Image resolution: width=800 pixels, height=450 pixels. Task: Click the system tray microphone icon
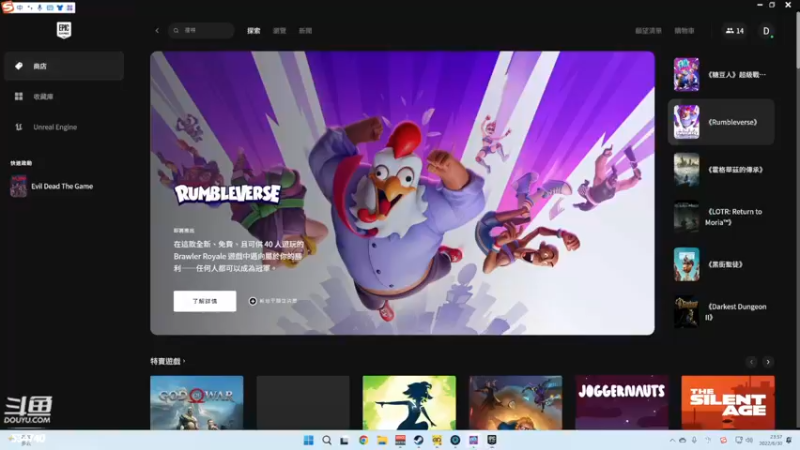tap(694, 440)
